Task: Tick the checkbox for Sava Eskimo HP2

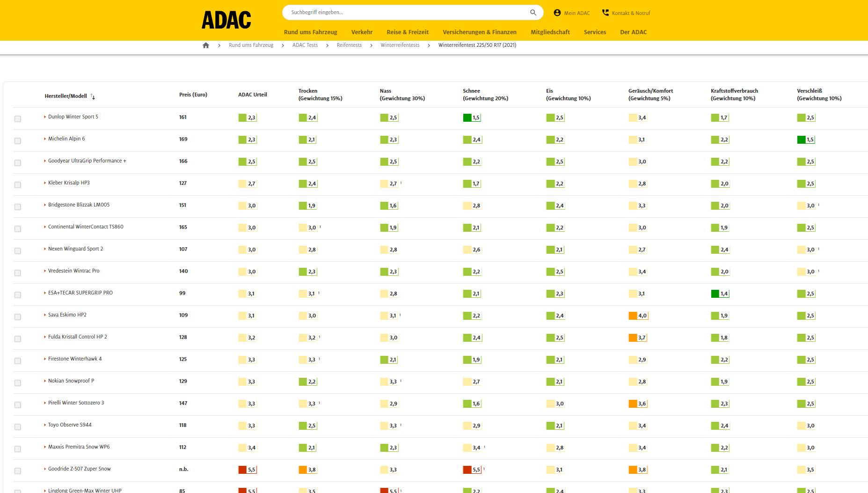Action: click(x=18, y=317)
